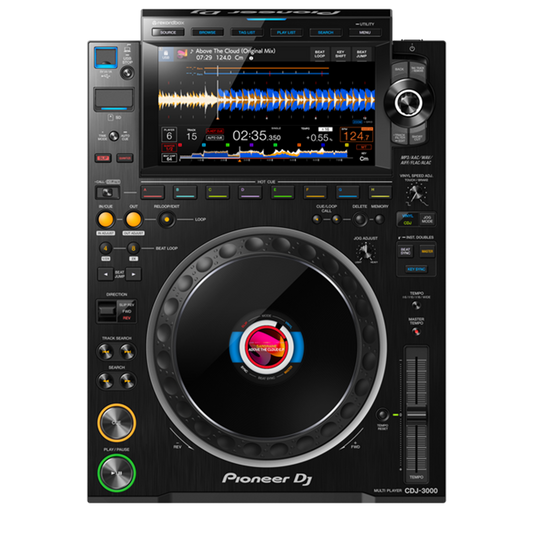Trigger Hot Cue A pad
The height and width of the screenshot is (533, 533).
pos(152,192)
